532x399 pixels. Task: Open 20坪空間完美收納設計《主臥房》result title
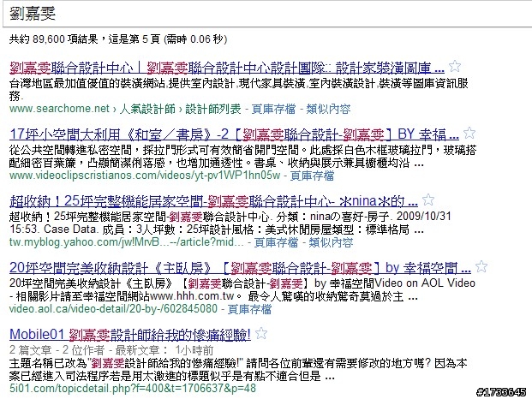(x=240, y=269)
